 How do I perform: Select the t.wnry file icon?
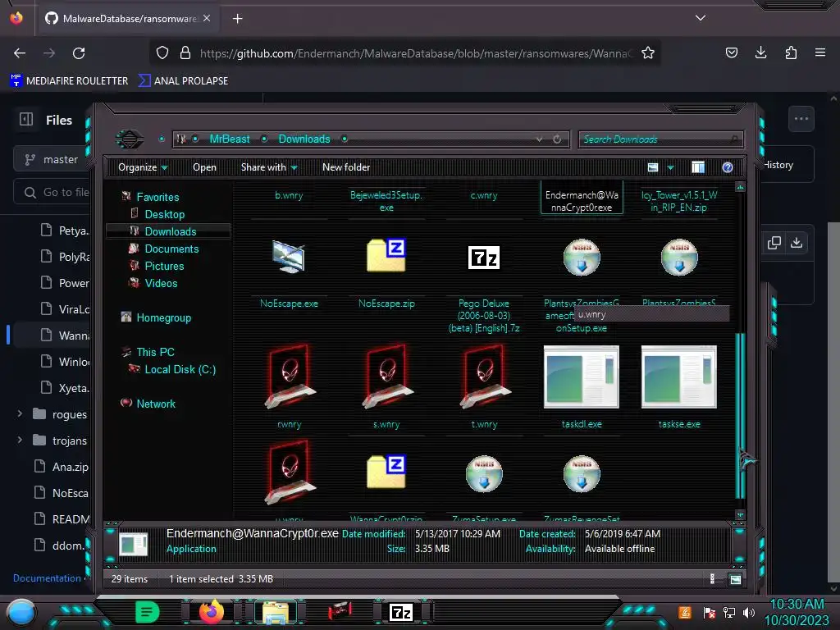484,377
